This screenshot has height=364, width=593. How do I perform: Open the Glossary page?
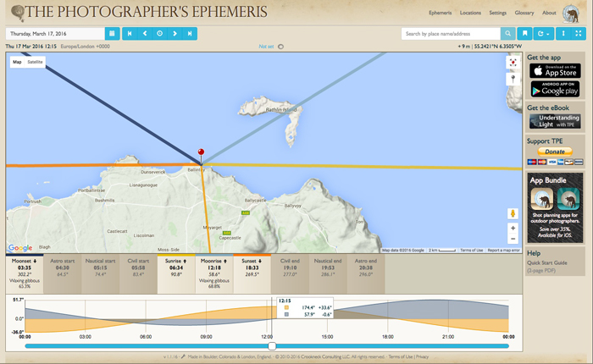point(525,14)
